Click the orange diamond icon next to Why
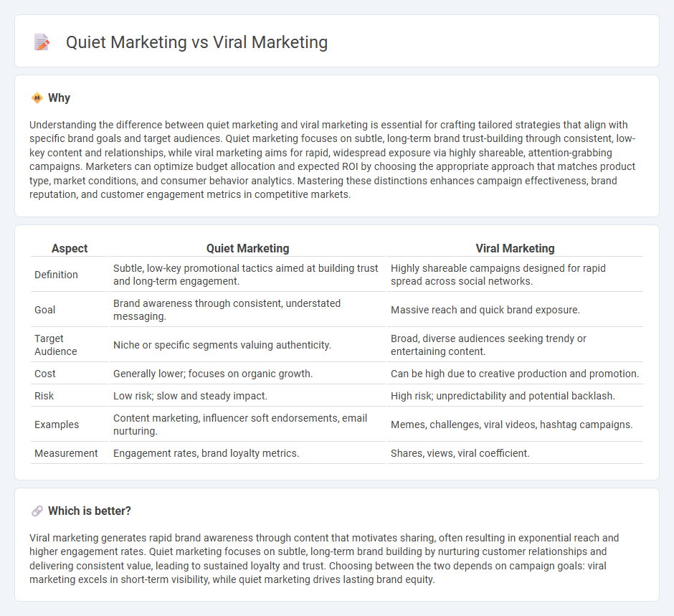 [37, 98]
